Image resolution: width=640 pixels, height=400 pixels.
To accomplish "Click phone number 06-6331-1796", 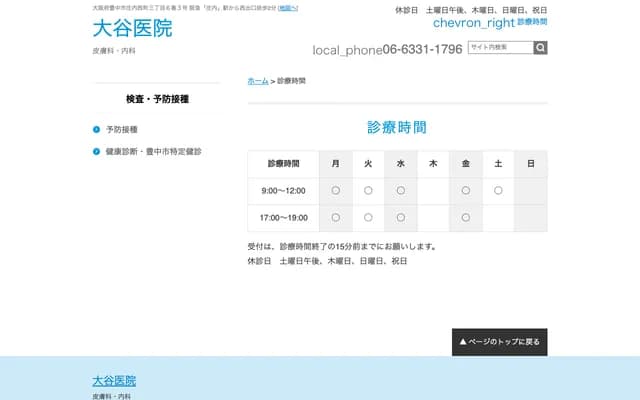I will (423, 49).
